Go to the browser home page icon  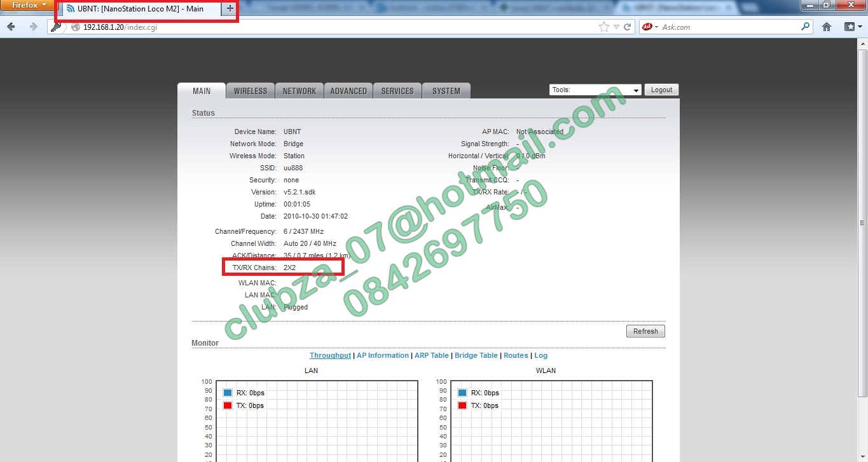click(827, 27)
